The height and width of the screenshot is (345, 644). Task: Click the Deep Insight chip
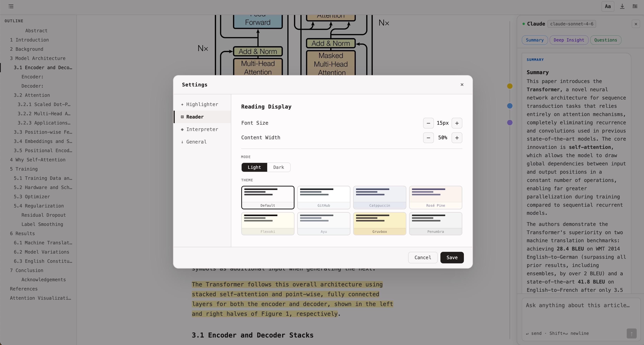(569, 40)
